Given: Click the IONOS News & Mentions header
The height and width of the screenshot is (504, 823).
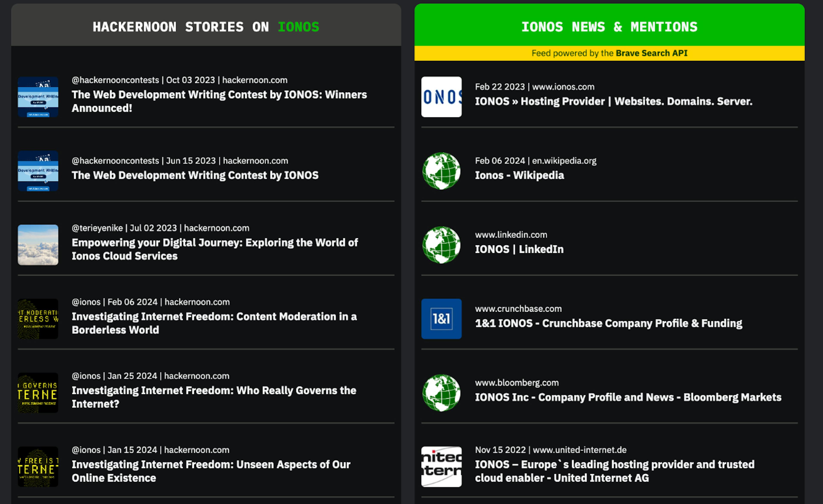Looking at the screenshot, I should [x=609, y=27].
